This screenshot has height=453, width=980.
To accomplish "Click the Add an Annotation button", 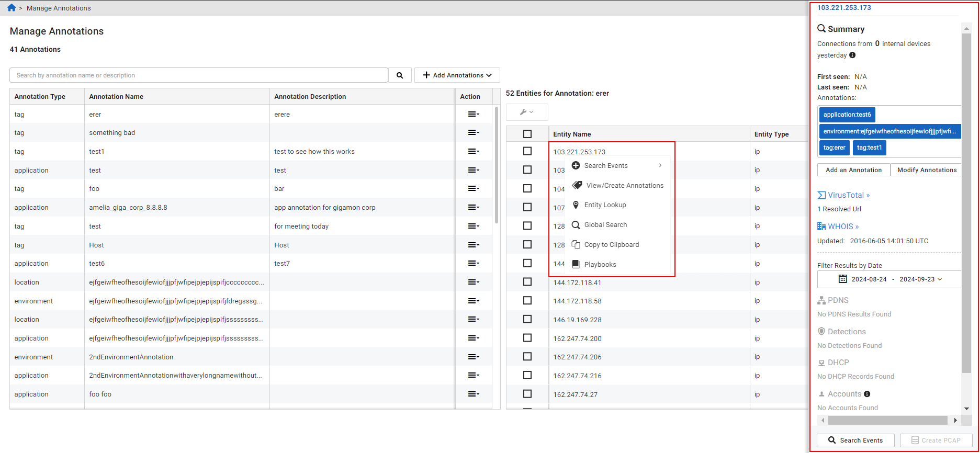I will coord(854,170).
